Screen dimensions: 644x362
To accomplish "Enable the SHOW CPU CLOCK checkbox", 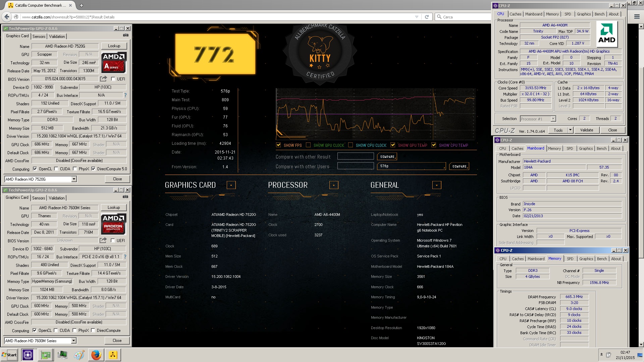I will click(x=351, y=145).
